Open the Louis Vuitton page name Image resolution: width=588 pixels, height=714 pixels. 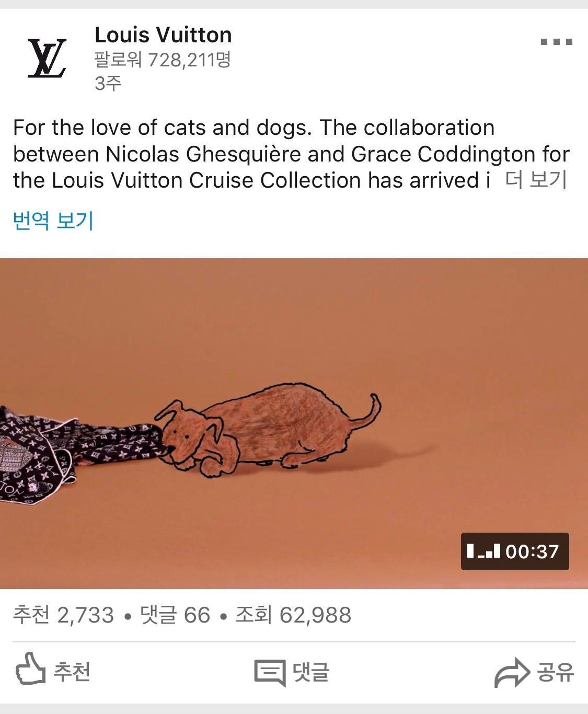coord(163,35)
